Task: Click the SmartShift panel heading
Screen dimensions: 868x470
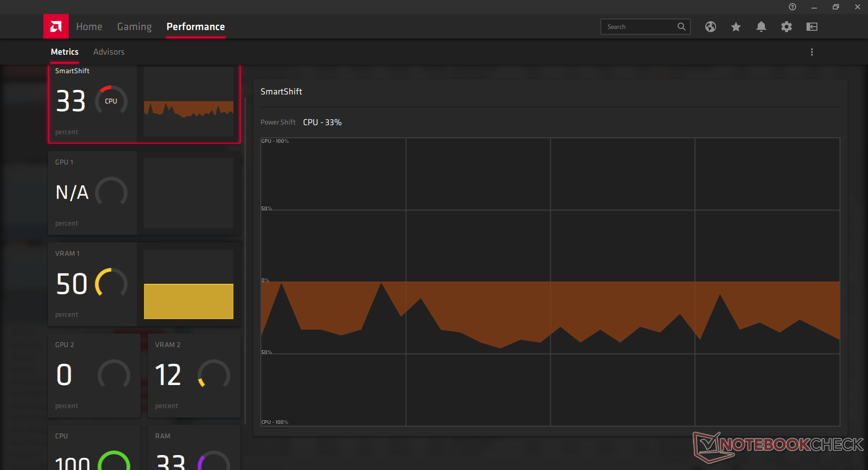Action: (x=281, y=92)
